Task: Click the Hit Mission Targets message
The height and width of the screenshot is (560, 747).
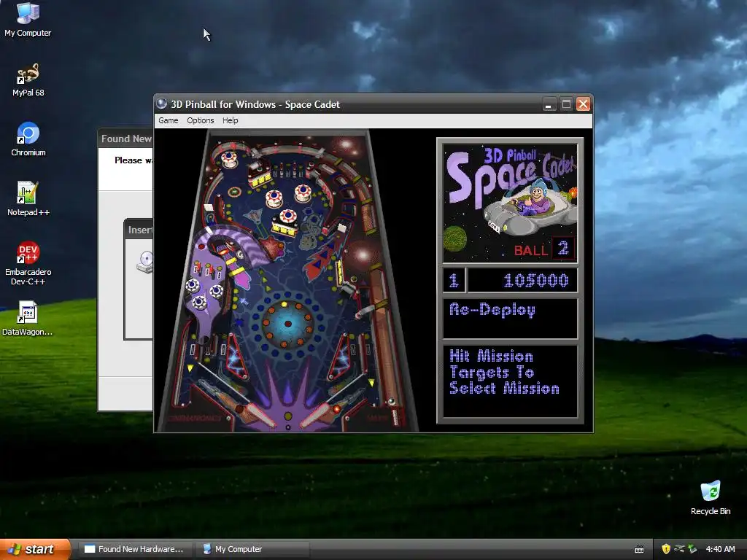Action: (x=504, y=372)
